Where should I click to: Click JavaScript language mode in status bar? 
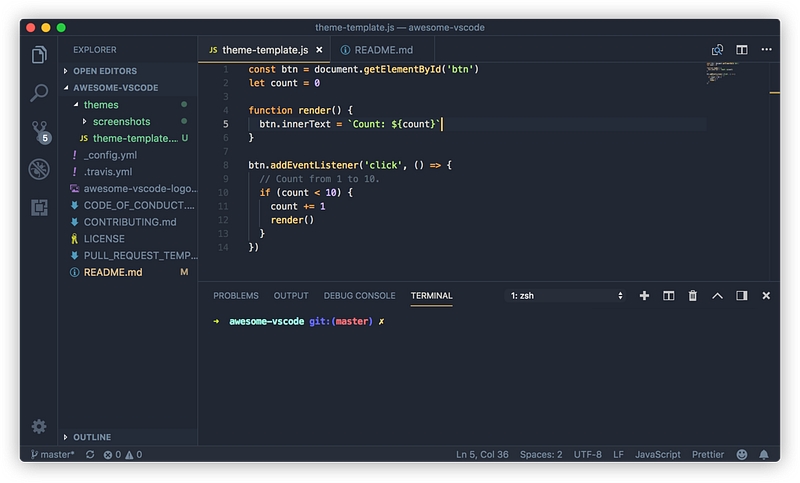[657, 454]
